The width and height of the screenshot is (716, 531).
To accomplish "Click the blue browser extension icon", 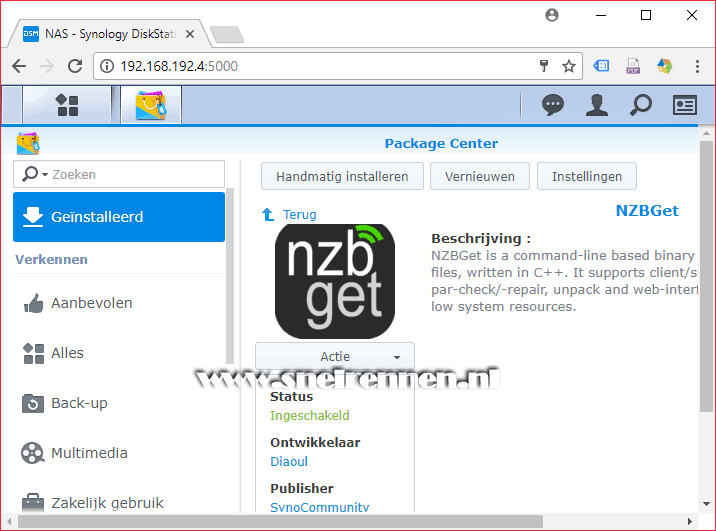I will [x=601, y=66].
